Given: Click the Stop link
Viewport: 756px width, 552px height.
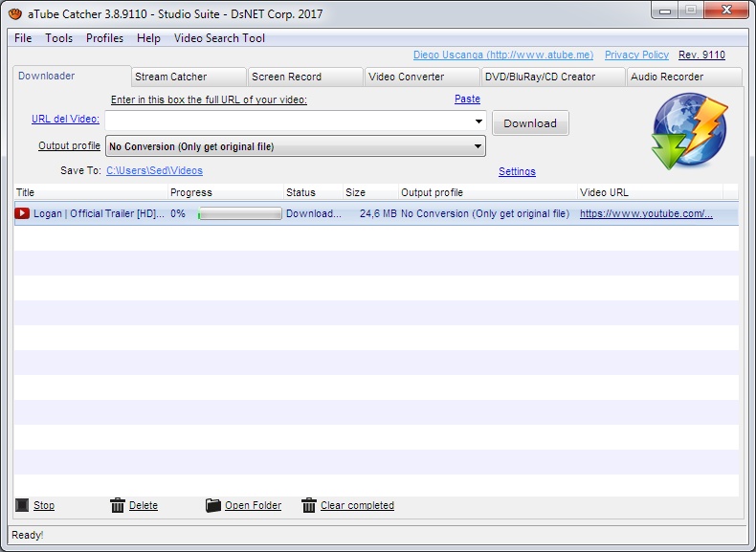Looking at the screenshot, I should 44,505.
